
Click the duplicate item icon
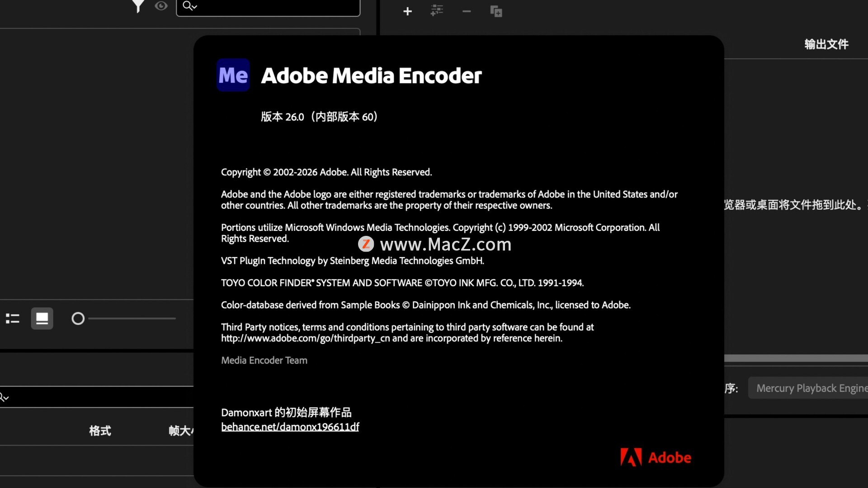tap(496, 11)
